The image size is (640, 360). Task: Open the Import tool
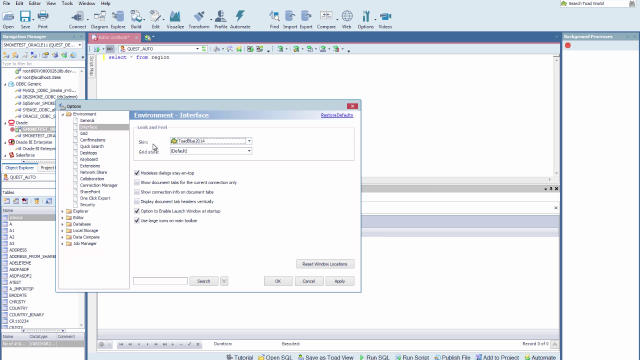(x=290, y=19)
